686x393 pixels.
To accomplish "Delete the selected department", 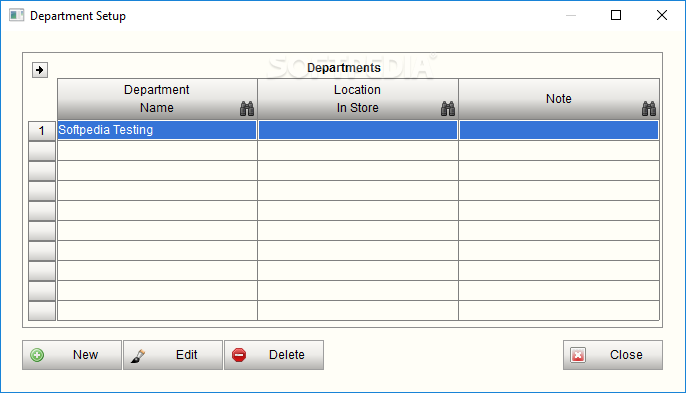I will coord(274,355).
